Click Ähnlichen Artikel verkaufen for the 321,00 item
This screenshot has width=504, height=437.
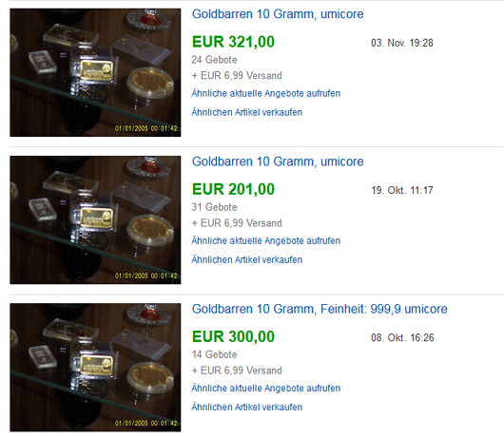click(247, 112)
